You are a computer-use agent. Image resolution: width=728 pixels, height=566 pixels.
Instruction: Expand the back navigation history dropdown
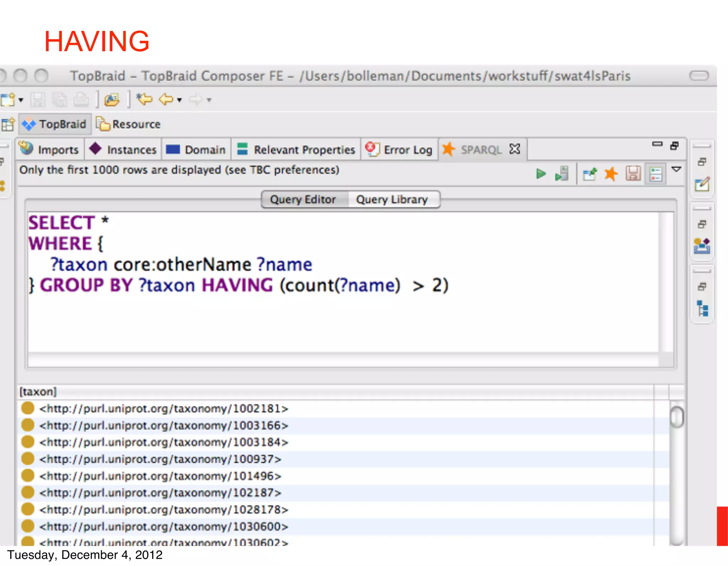click(180, 100)
